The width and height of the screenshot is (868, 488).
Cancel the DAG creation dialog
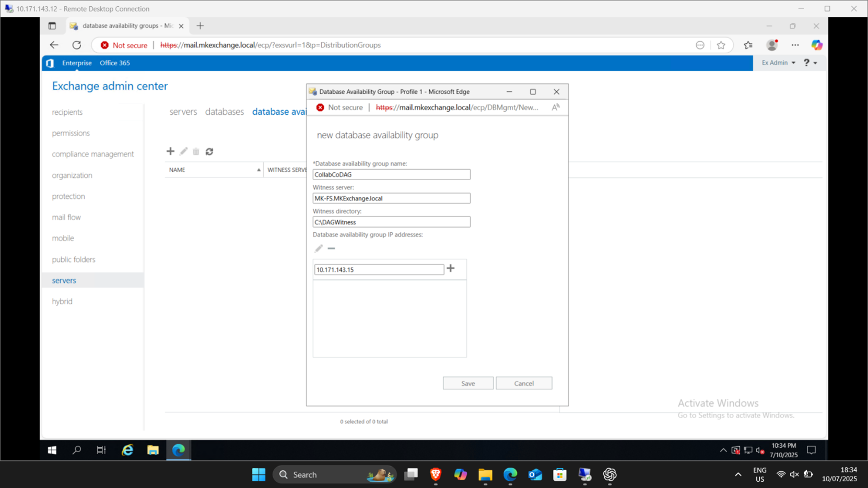[524, 383]
